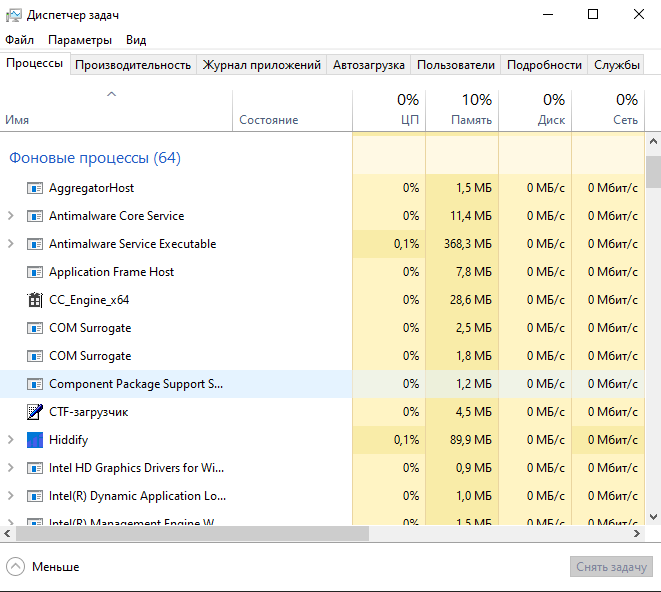Click the horizontal scrollbar left arrow

tap(7, 533)
